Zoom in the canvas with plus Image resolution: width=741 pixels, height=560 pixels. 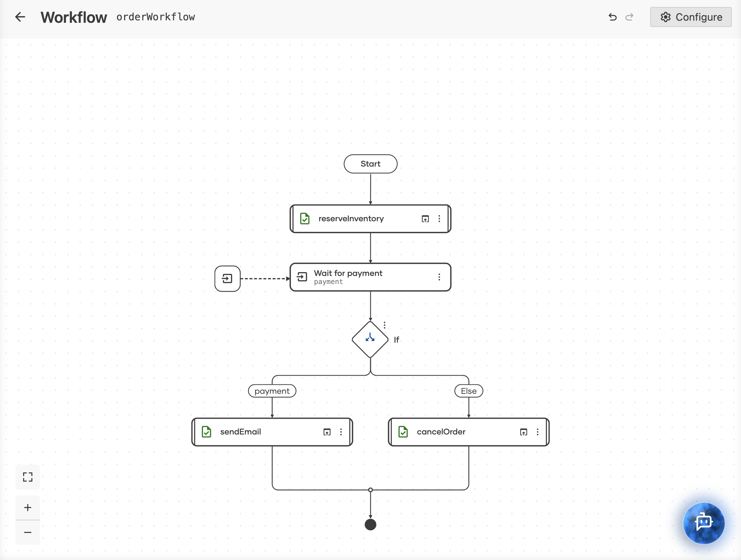click(x=28, y=507)
